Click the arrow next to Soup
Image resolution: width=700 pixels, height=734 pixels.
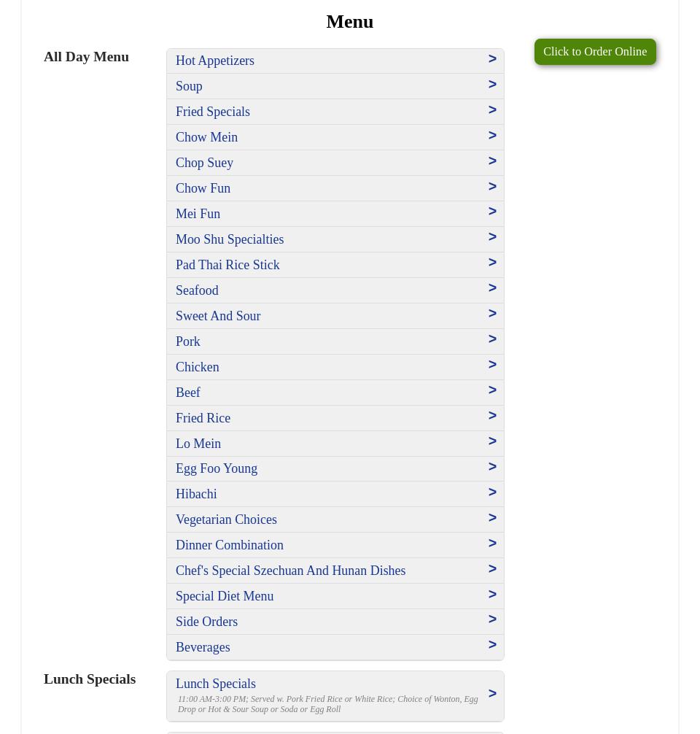point(492,85)
